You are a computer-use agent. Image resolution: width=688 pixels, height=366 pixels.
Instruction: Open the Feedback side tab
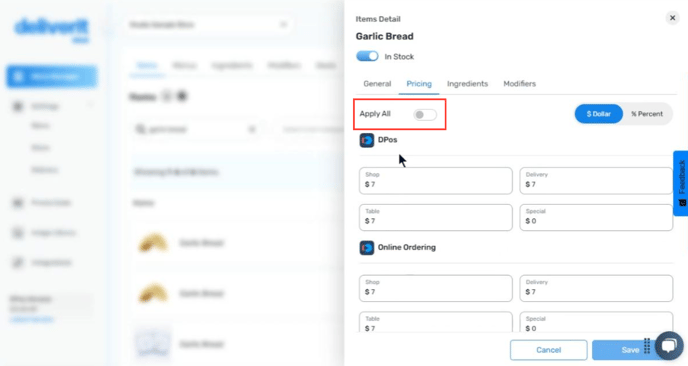681,183
